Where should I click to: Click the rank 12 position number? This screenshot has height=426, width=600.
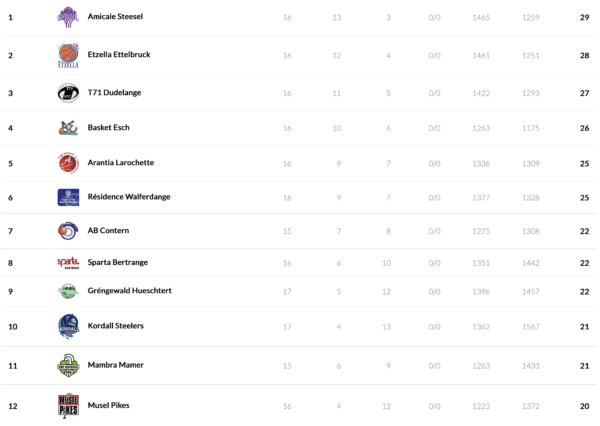[12, 405]
